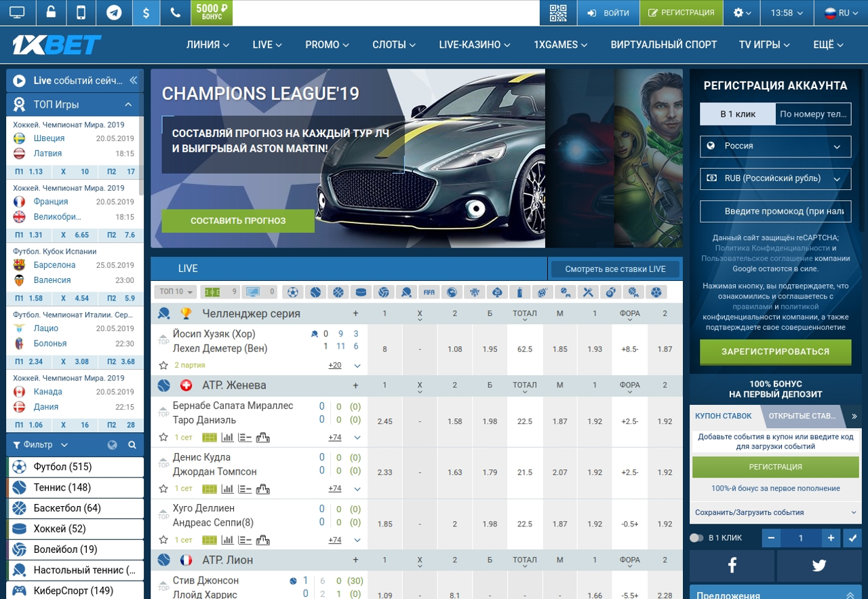Open the desktop app monitor icon
Image resolution: width=868 pixels, height=599 pixels.
coord(17,12)
